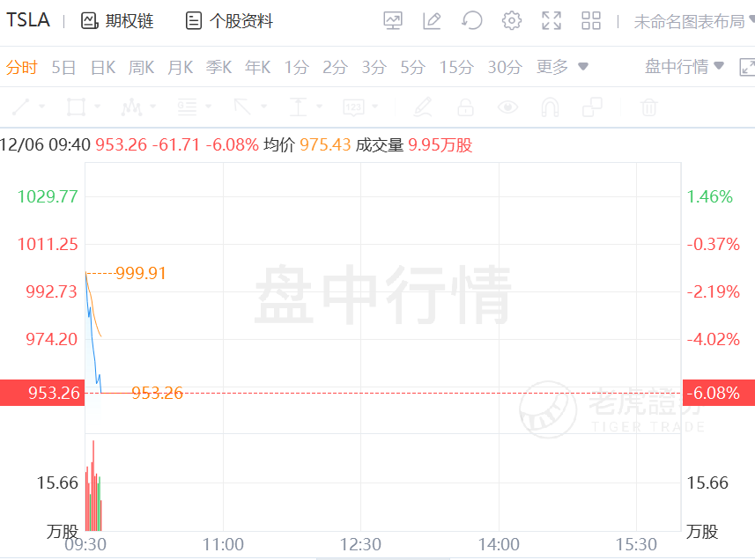This screenshot has height=560, width=755.
Task: Toggle the lock drawings icon
Action: pos(465,107)
